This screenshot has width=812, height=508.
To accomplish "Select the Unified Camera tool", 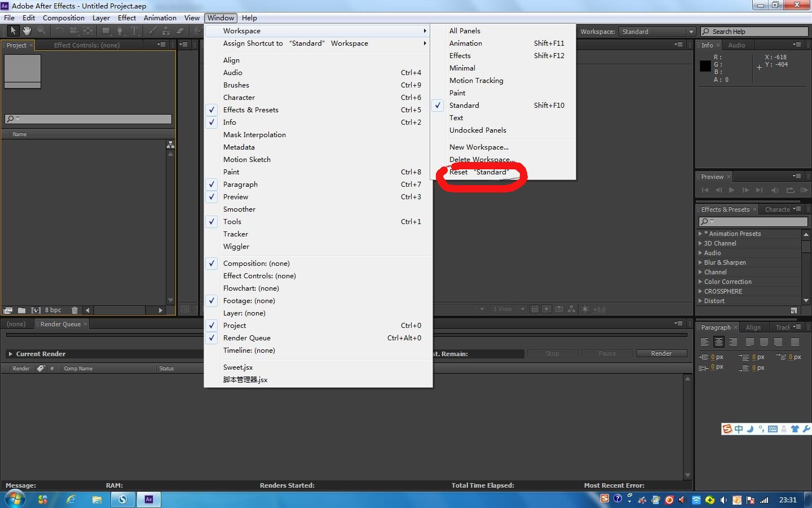I will click(74, 30).
